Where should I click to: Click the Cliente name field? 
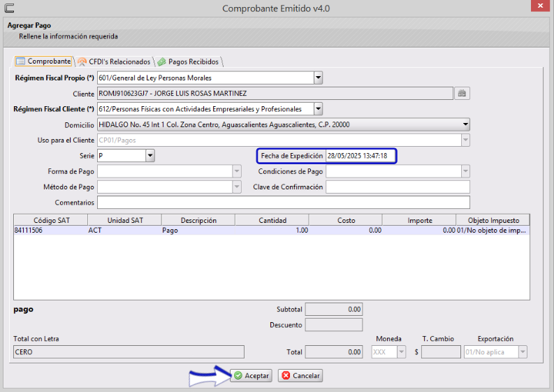275,94
